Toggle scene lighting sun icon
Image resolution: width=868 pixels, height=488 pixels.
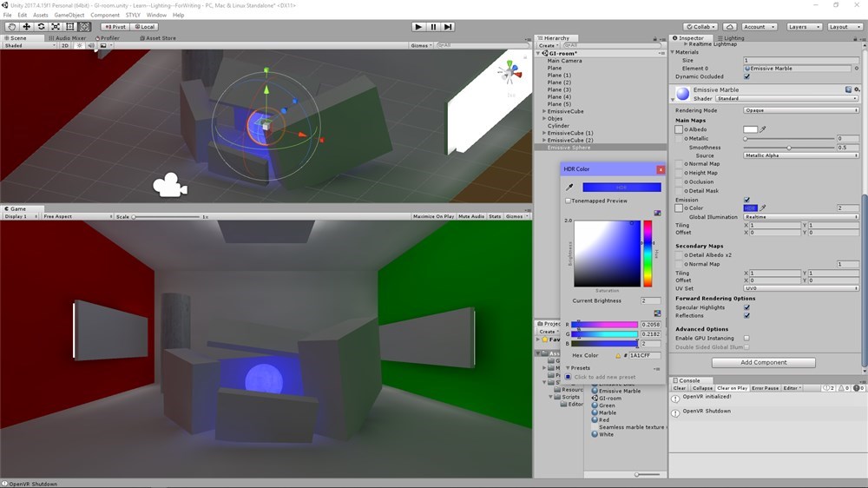(x=79, y=45)
